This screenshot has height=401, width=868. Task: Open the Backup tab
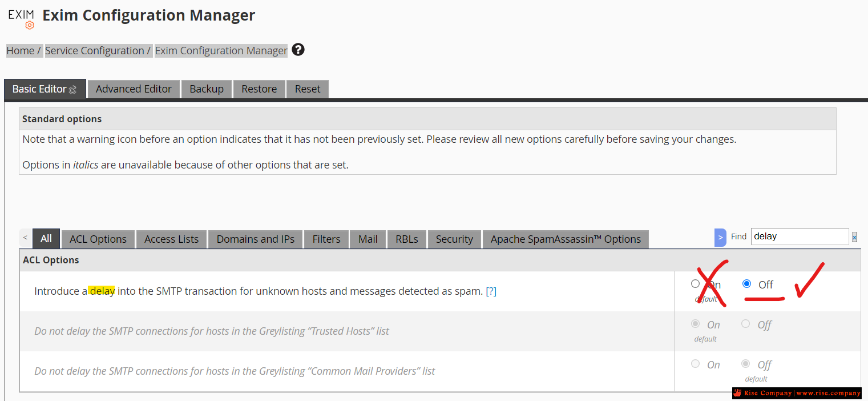pos(207,89)
